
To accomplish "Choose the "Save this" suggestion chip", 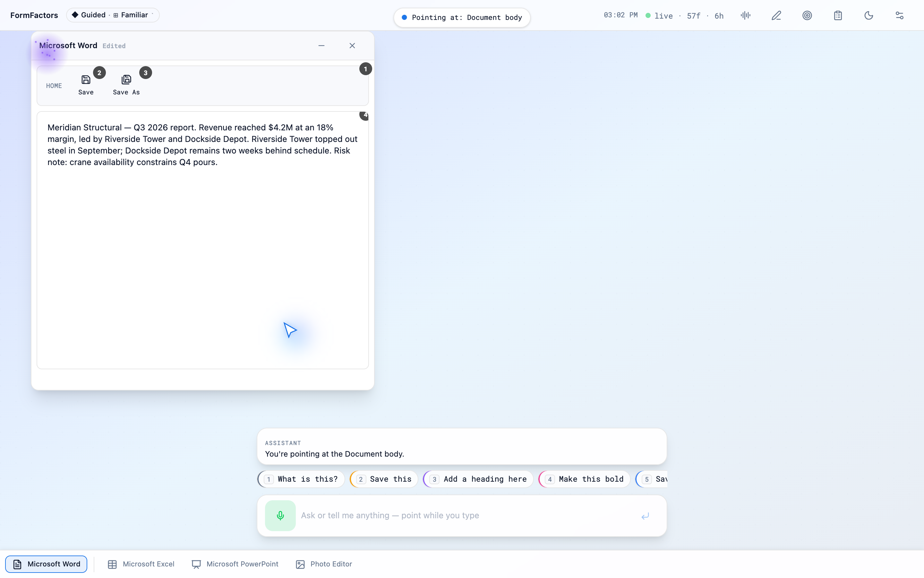I will pyautogui.click(x=384, y=479).
